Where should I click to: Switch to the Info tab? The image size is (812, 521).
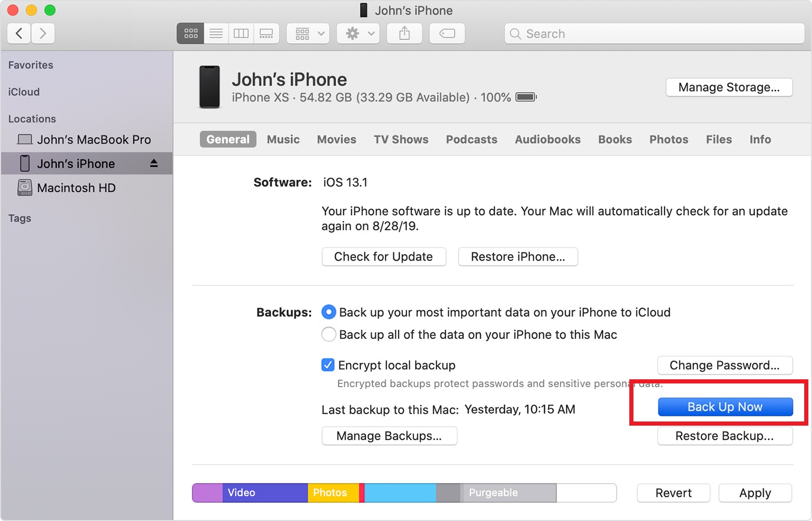coord(760,139)
